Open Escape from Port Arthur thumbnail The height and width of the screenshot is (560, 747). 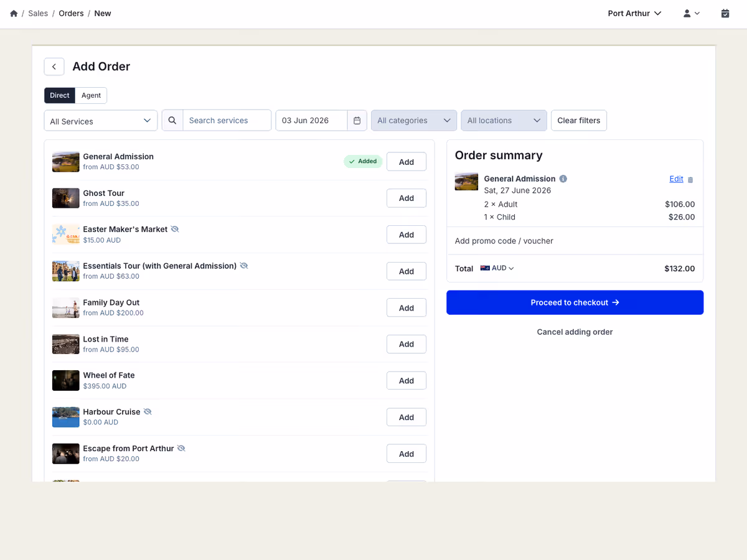pos(65,454)
